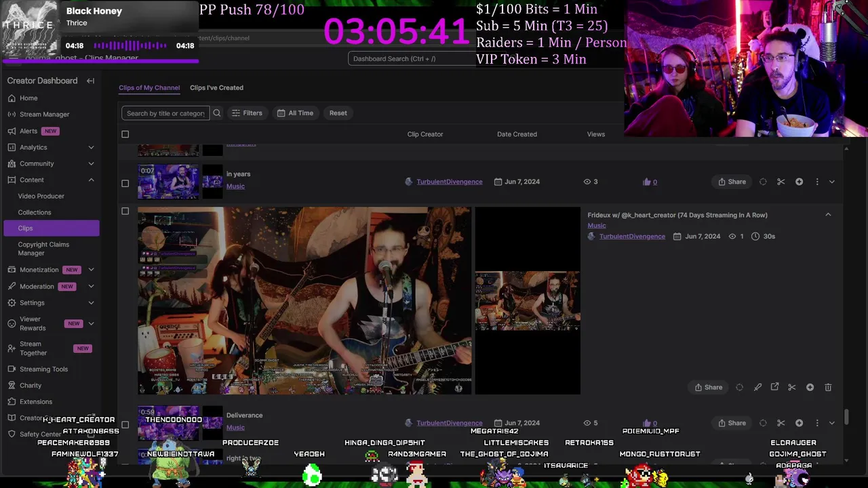Screen dimensions: 868x488
Task: Open the Filters button
Action: [x=247, y=113]
